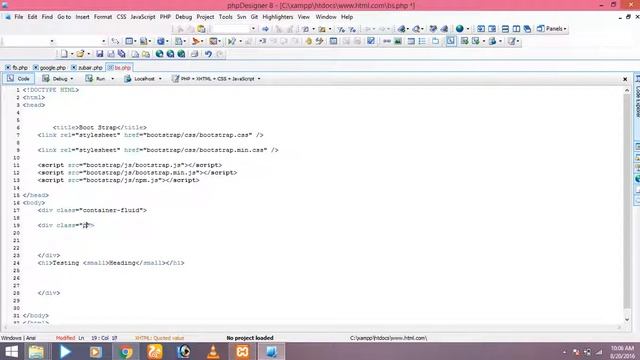
Task: Click the "Modified" status bar indicator
Action: point(65,338)
